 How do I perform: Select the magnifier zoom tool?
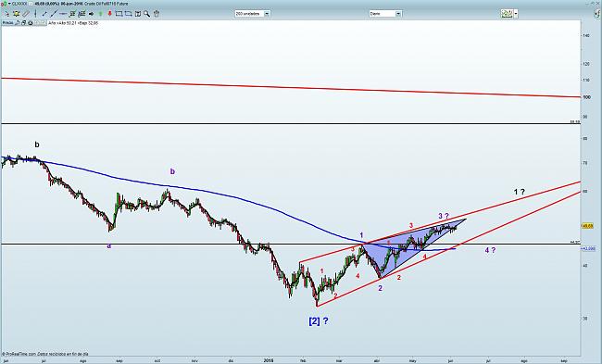click(146, 14)
